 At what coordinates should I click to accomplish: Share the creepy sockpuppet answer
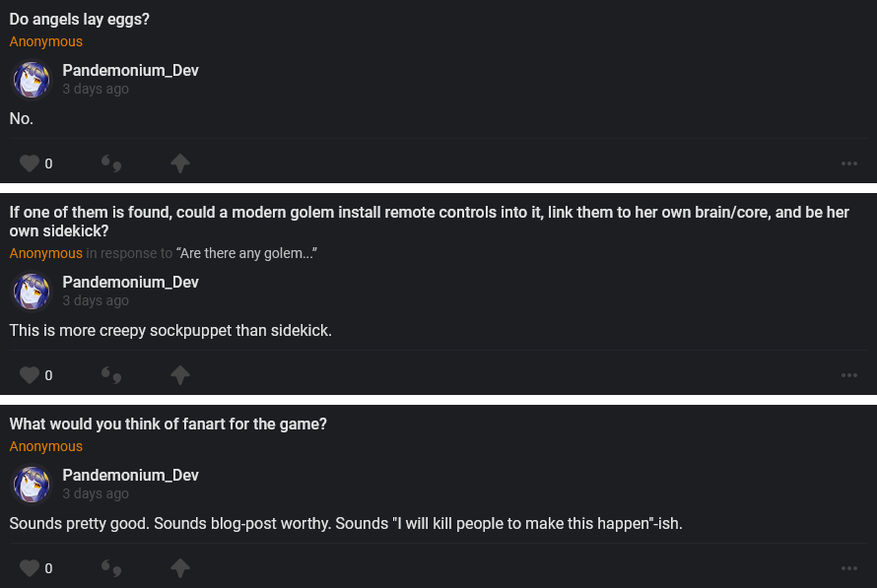tap(179, 375)
